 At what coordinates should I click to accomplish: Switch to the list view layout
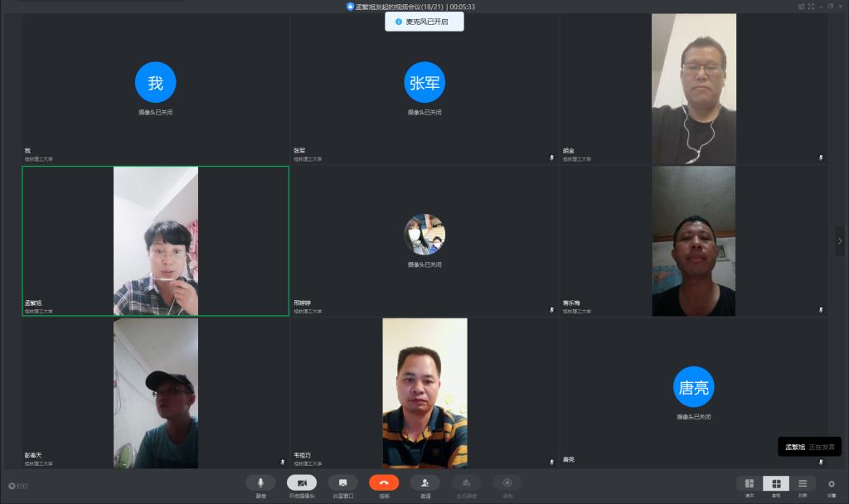point(803,483)
